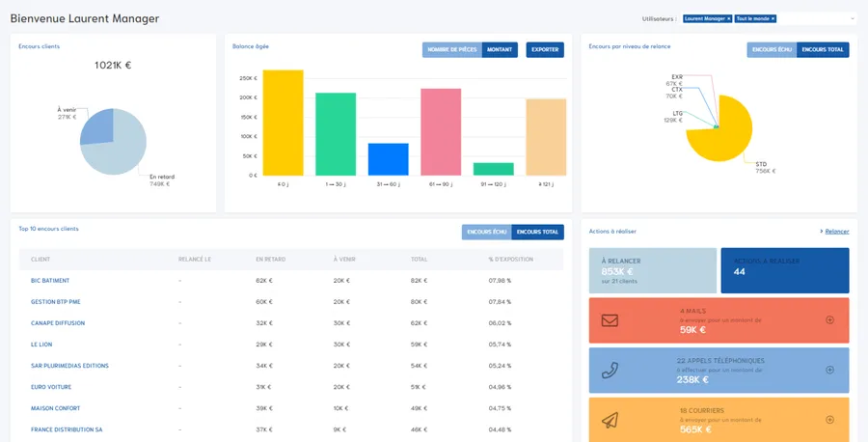Switch Balance âgée to Nombre de pièces
Screen dimensions: 868x442
tap(451, 50)
